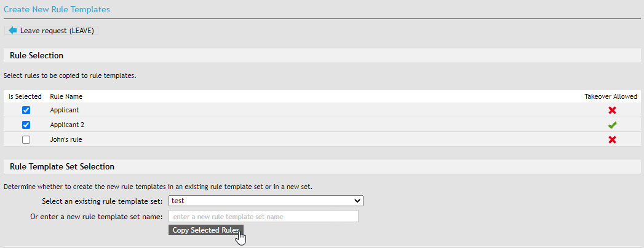Open the existing rule template set dropdown
Screen dimensions: 644x248
266,201
